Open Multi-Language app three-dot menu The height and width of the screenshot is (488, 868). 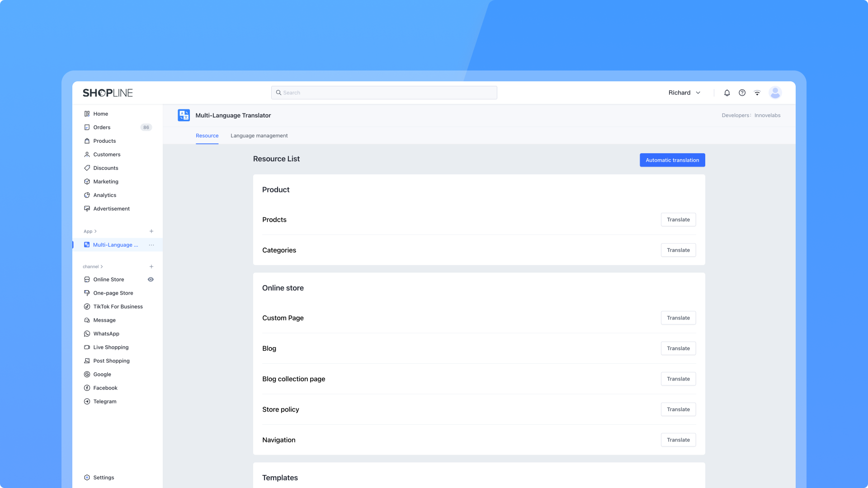click(151, 245)
